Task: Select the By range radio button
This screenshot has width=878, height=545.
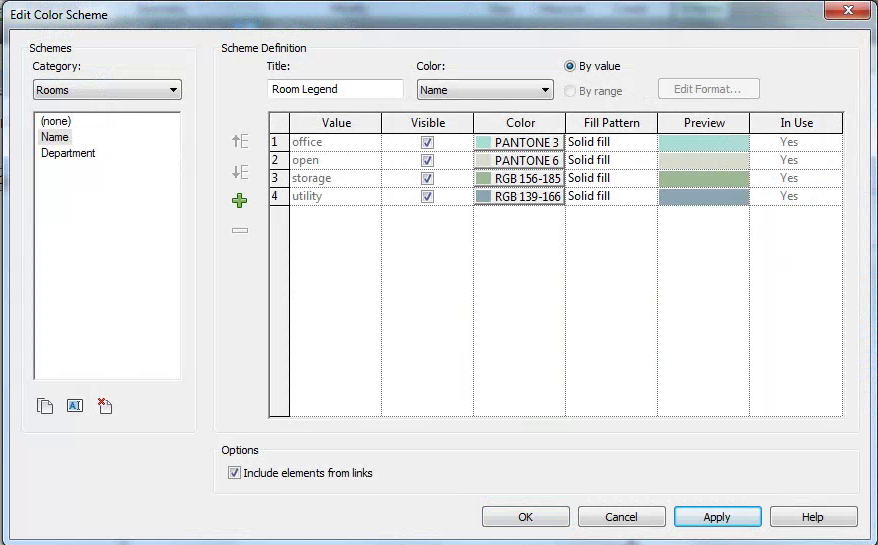Action: point(569,91)
